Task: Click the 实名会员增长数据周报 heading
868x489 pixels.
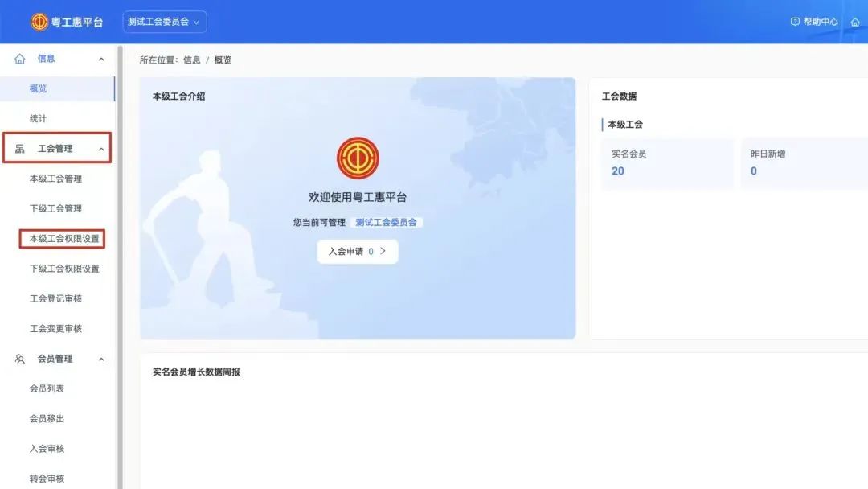Action: click(x=197, y=372)
